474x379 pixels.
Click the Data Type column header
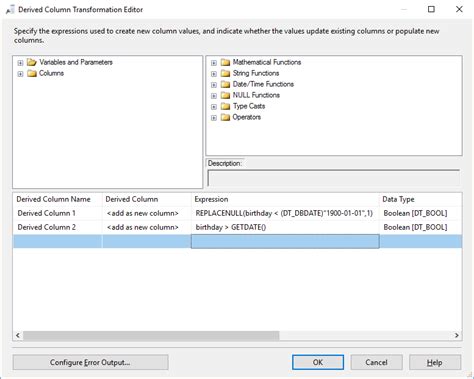421,199
